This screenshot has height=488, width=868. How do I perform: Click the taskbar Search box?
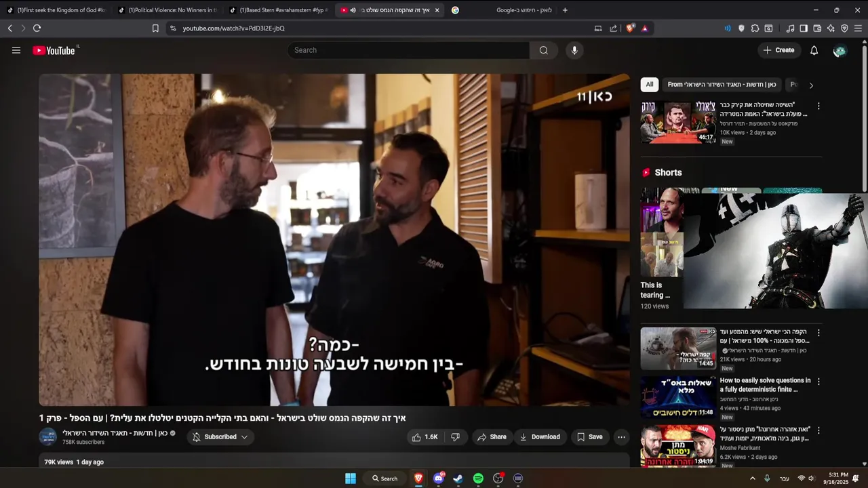click(x=384, y=479)
